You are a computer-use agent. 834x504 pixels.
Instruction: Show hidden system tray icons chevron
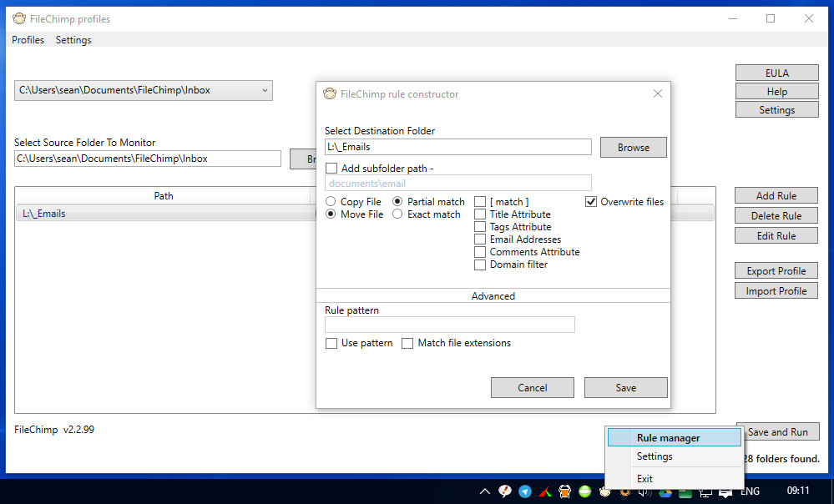[484, 491]
